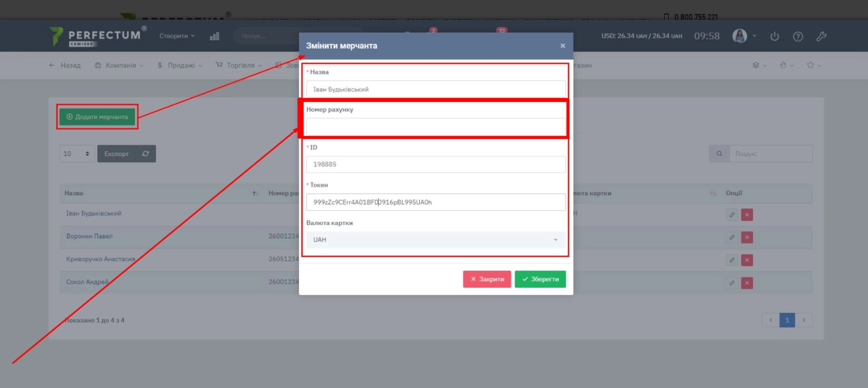Screen dimensions: 868x388
Task: Click the Експорт button
Action: pyautogui.click(x=117, y=154)
